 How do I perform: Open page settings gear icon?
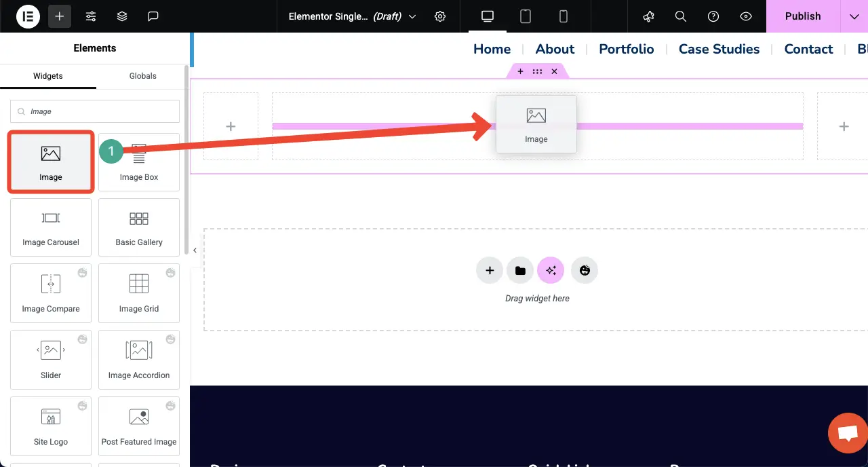click(x=440, y=16)
